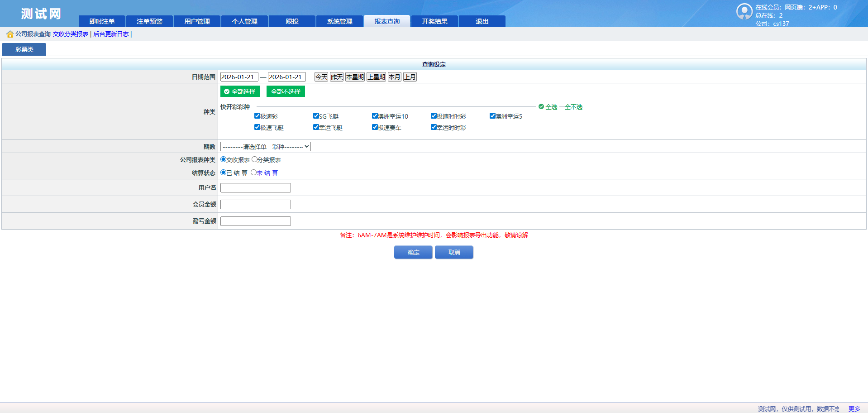Click the user avatar icon at top right
The width and height of the screenshot is (868, 413).
[744, 11]
